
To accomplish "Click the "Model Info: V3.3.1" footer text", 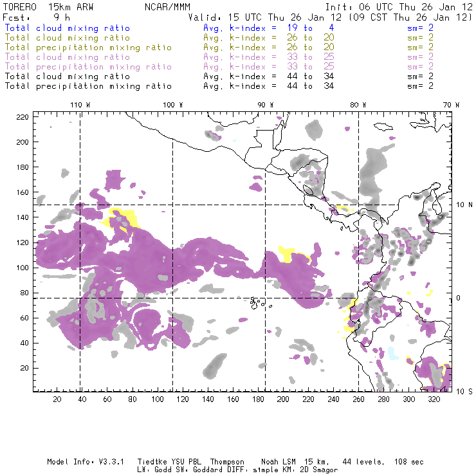I will (86, 462).
